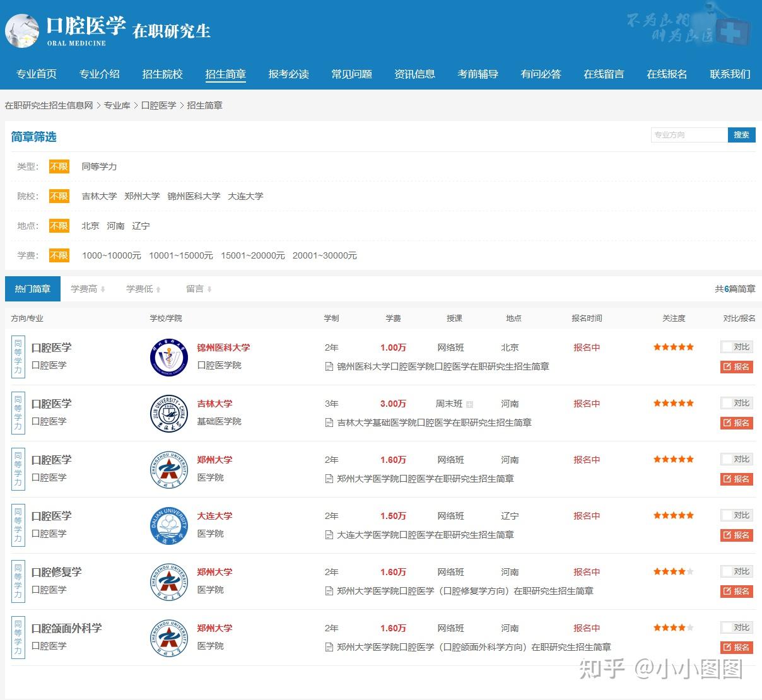This screenshot has width=762, height=700.
Task: Click the 郑州大学 logo in the 1.60万 口腔医学 row
Action: coord(169,470)
